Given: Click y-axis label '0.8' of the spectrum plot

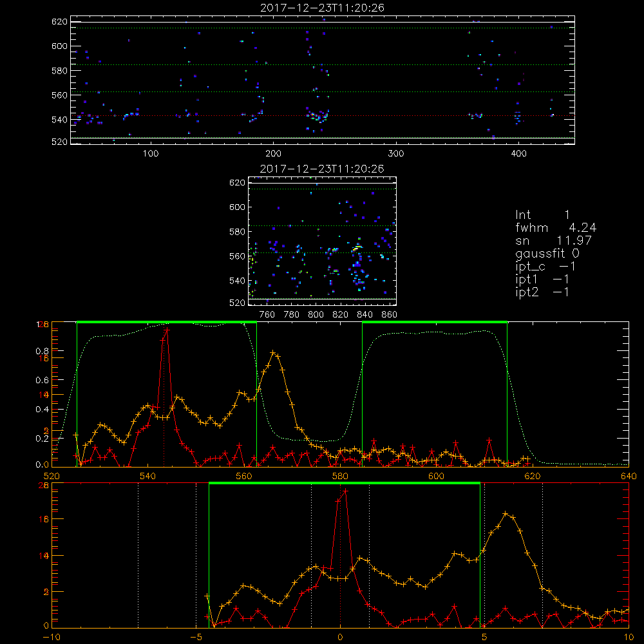Looking at the screenshot, I should point(41,351).
